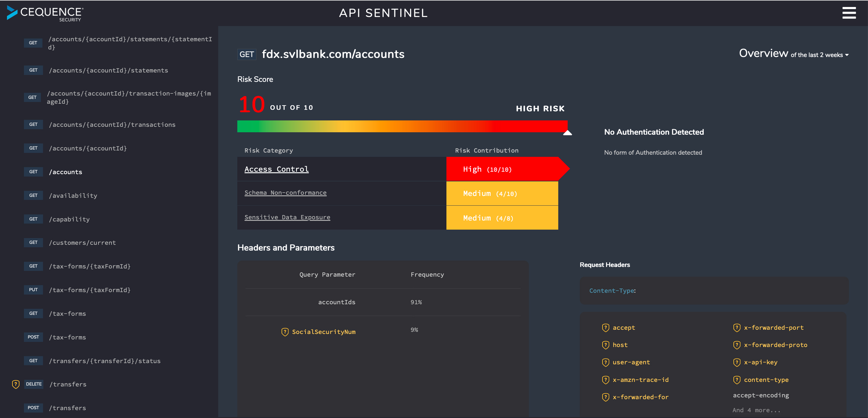The width and height of the screenshot is (868, 418).
Task: Click the Frequency column header
Action: click(427, 274)
